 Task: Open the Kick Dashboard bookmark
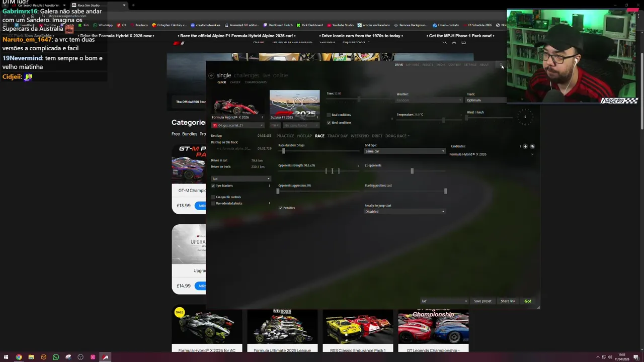(x=310, y=25)
